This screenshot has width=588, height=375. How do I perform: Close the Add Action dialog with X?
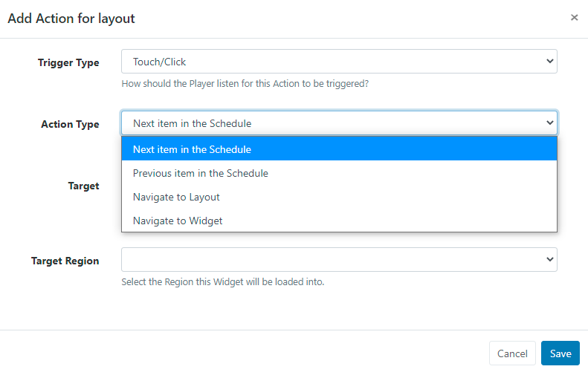coord(574,17)
